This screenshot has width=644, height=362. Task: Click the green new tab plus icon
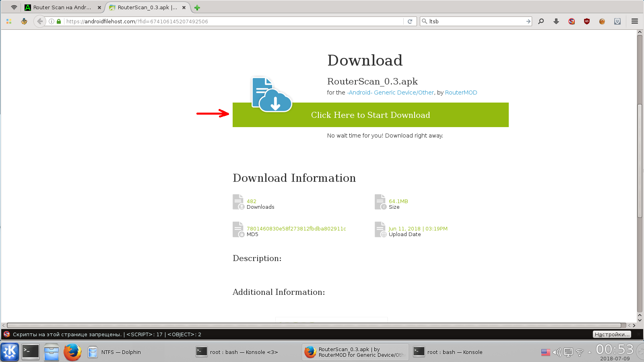(197, 8)
